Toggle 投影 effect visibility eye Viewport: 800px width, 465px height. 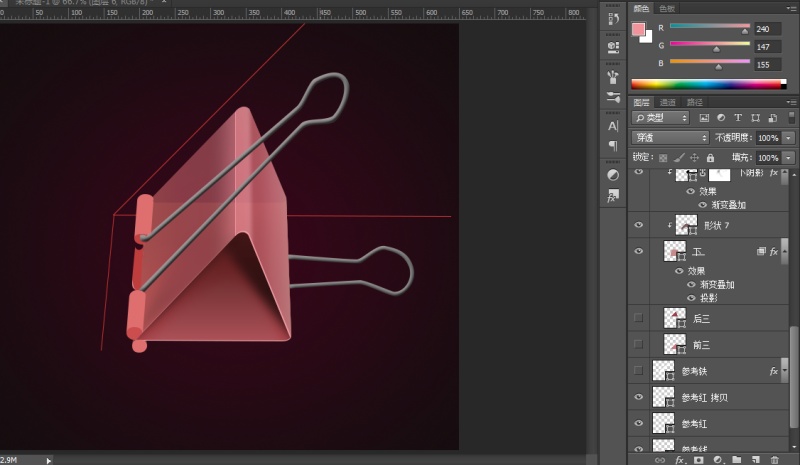[x=691, y=298]
